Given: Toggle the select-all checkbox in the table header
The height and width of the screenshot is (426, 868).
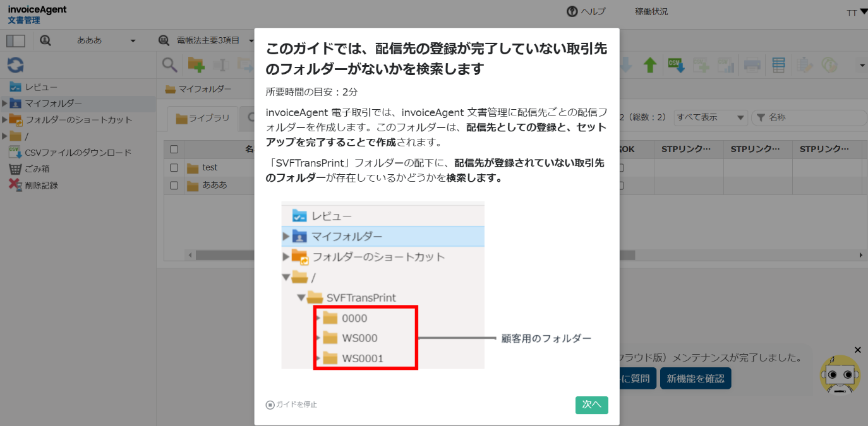Looking at the screenshot, I should pos(174,150).
